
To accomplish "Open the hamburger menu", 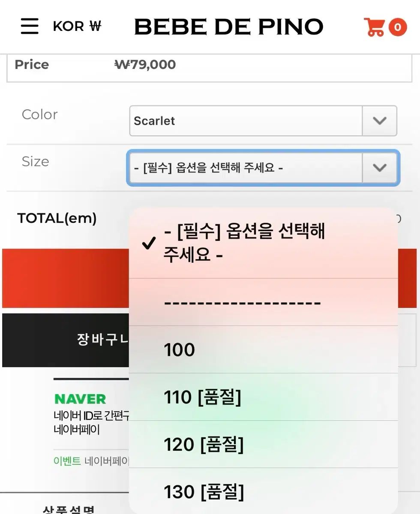I will 30,27.
